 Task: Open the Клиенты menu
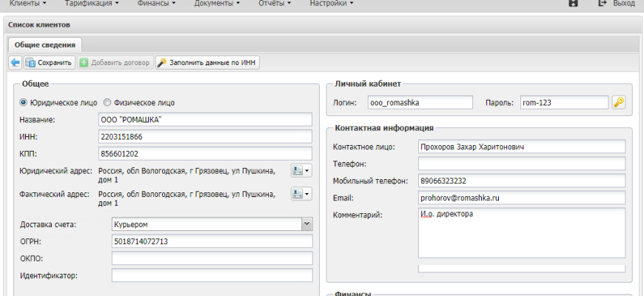pyautogui.click(x=27, y=4)
